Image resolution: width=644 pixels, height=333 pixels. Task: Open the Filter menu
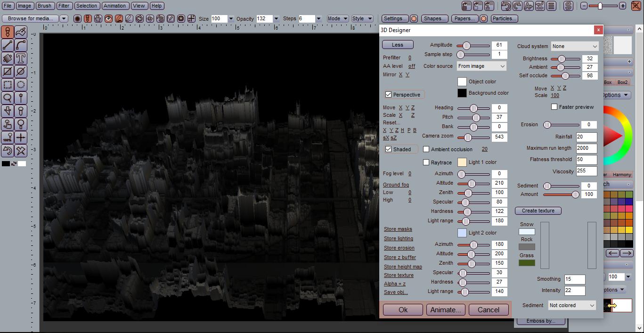tap(64, 6)
